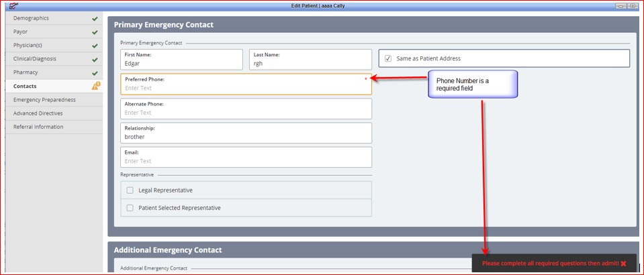Click the green checkmark next to Pharmacy
Viewport: 644px width, 275px height.
[x=95, y=73]
